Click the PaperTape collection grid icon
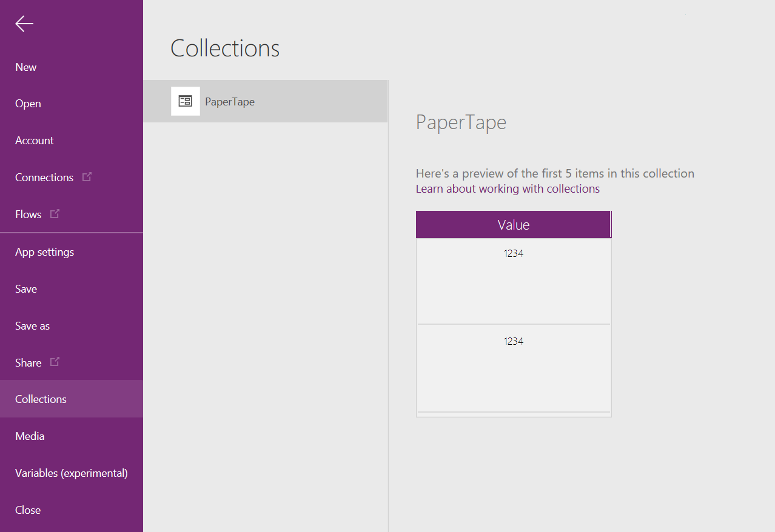Viewport: 775px width, 532px height. coord(185,101)
